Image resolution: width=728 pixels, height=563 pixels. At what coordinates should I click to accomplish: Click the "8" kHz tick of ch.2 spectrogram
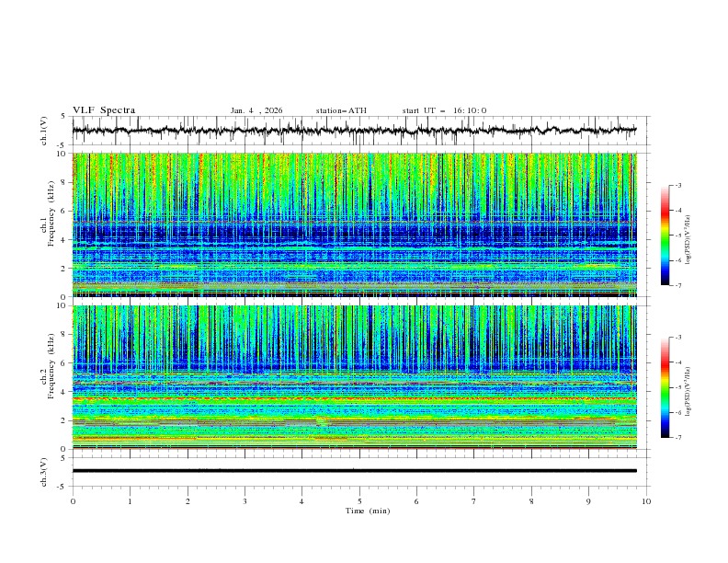(64, 335)
